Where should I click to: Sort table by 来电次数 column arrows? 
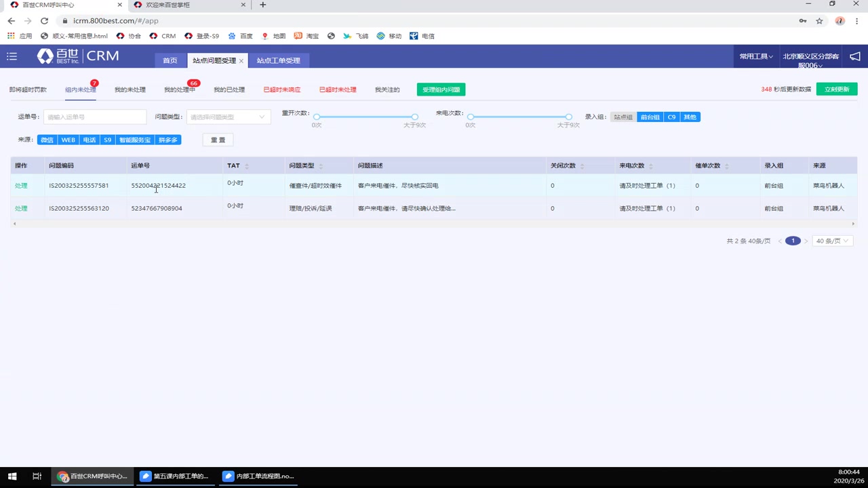(x=651, y=166)
